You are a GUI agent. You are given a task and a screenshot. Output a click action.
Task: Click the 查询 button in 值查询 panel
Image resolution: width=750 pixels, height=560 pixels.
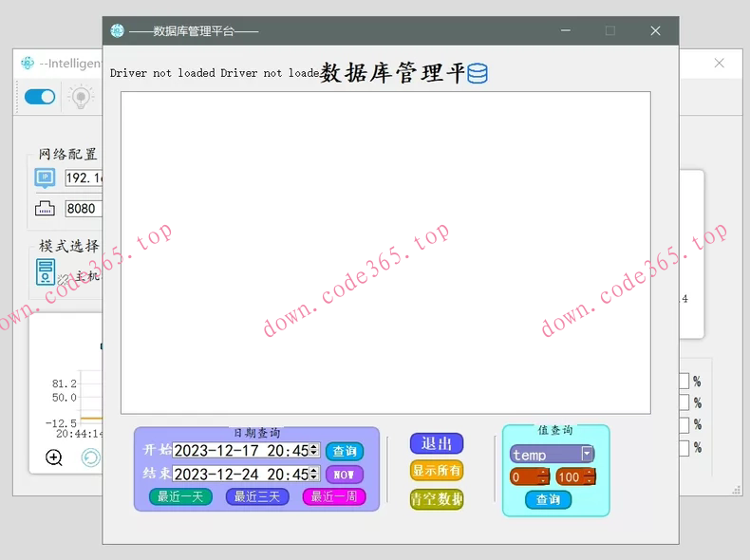click(x=548, y=500)
